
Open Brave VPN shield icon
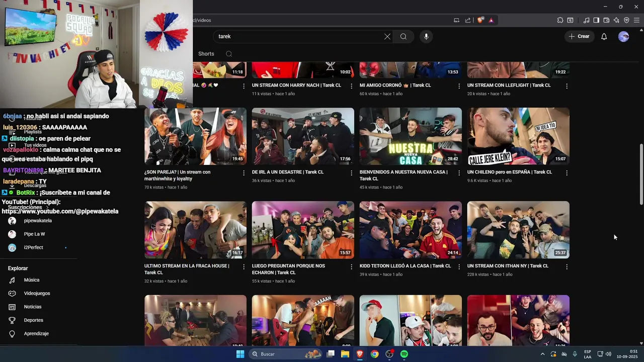626,20
